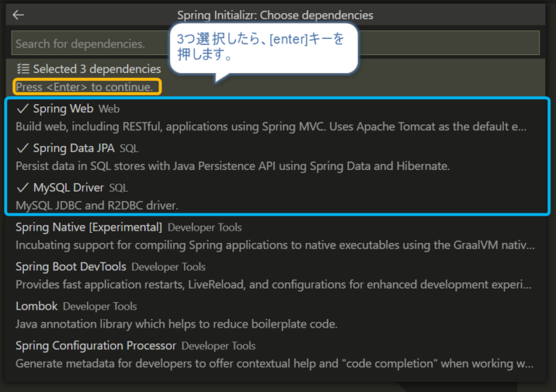Click MySQL JDBC and R2DBC driver description
556x392 pixels.
[97, 205]
